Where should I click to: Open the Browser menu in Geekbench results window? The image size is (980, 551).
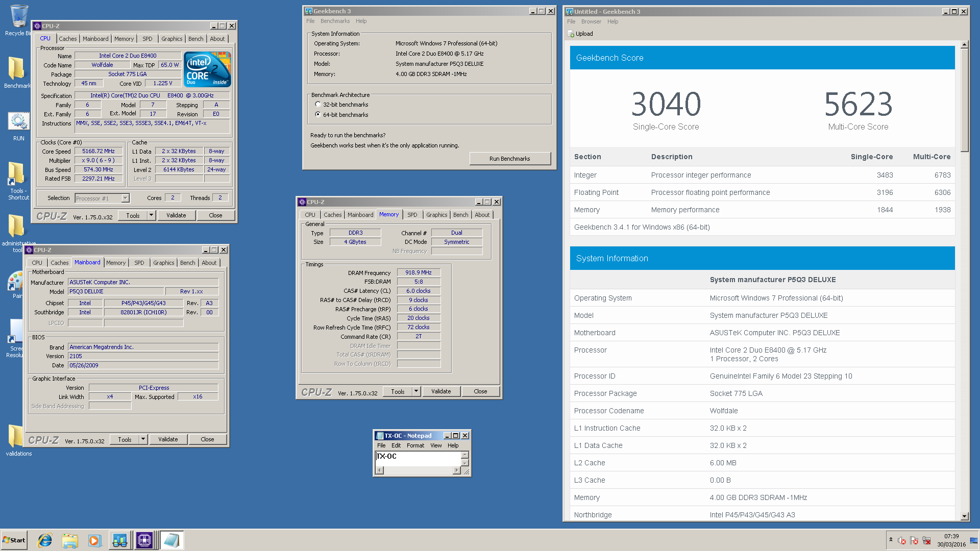point(591,21)
